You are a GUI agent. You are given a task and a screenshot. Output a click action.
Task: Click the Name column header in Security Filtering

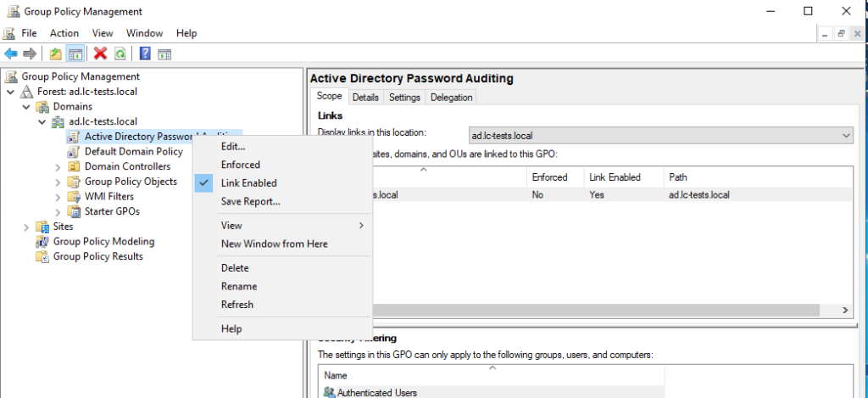[492, 375]
